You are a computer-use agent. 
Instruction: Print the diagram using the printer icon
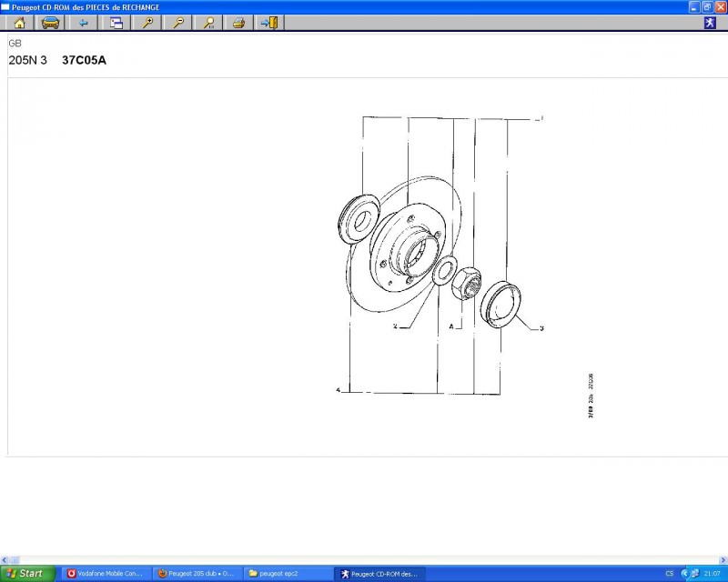(238, 23)
